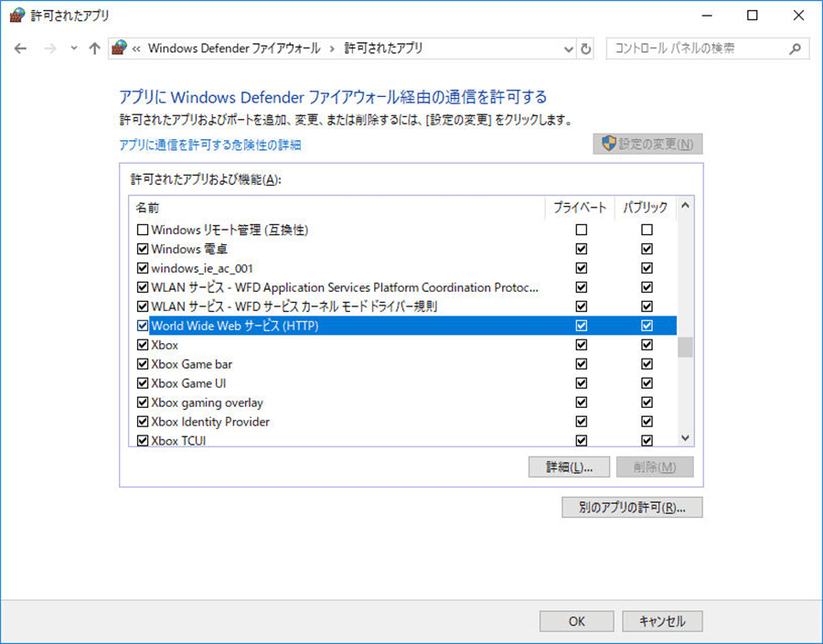Viewport: 823px width, 644px height.
Task: Uncheck パブリック for Windows 電卓
Action: [x=647, y=249]
